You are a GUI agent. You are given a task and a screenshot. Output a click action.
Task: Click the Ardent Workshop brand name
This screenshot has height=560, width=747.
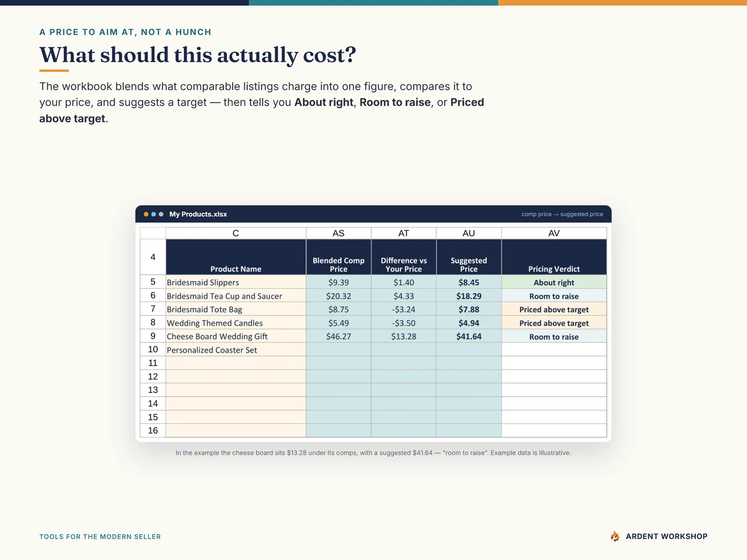pos(667,537)
